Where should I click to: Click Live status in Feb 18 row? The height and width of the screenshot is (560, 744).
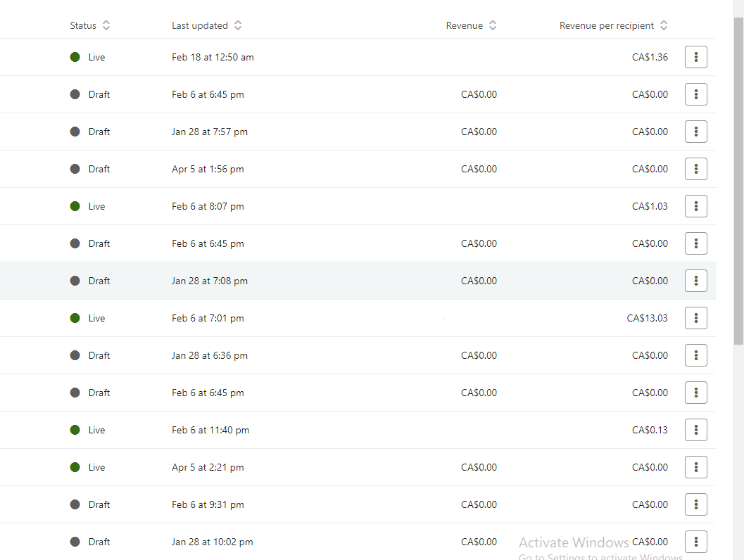coord(88,58)
